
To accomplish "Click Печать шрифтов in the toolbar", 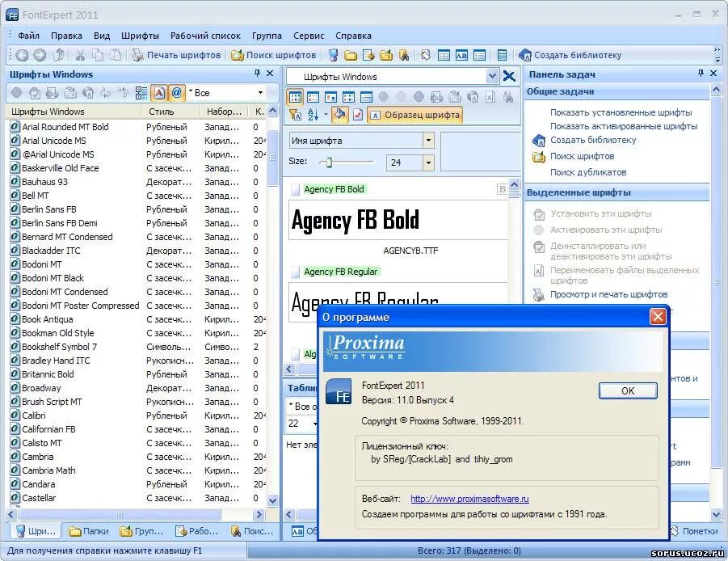I will pos(176,55).
